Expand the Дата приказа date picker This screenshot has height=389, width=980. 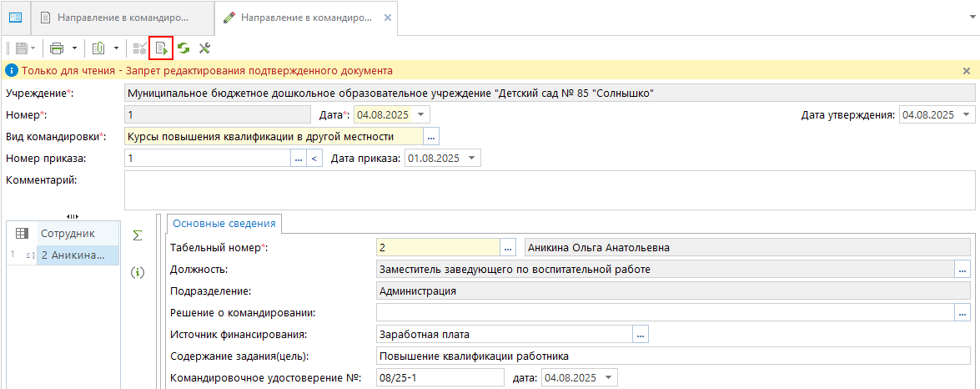tap(472, 158)
